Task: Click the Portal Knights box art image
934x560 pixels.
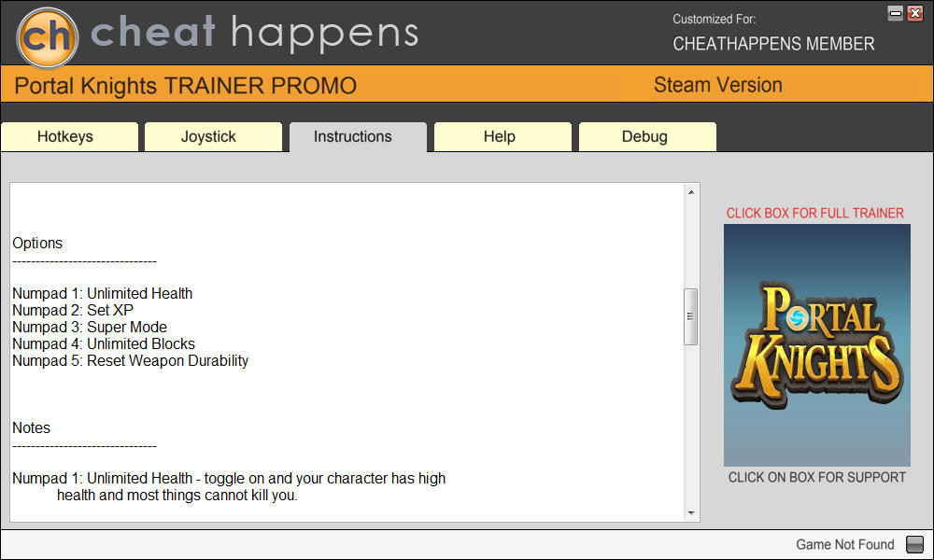Action: [x=816, y=345]
